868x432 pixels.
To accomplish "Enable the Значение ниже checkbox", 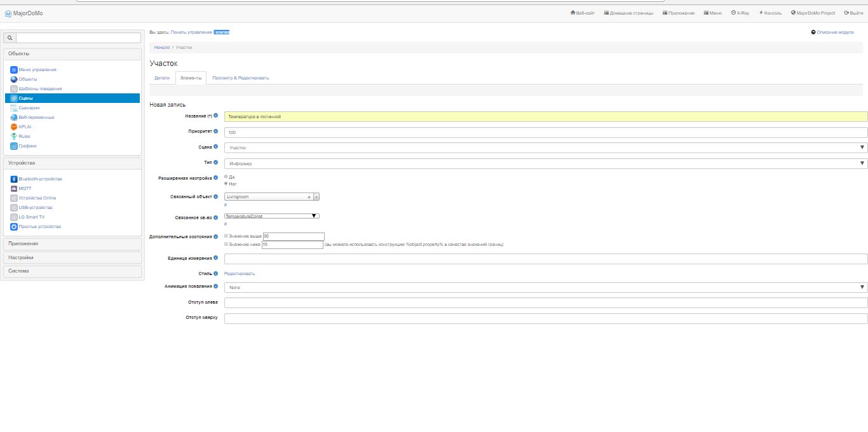I will tap(226, 244).
